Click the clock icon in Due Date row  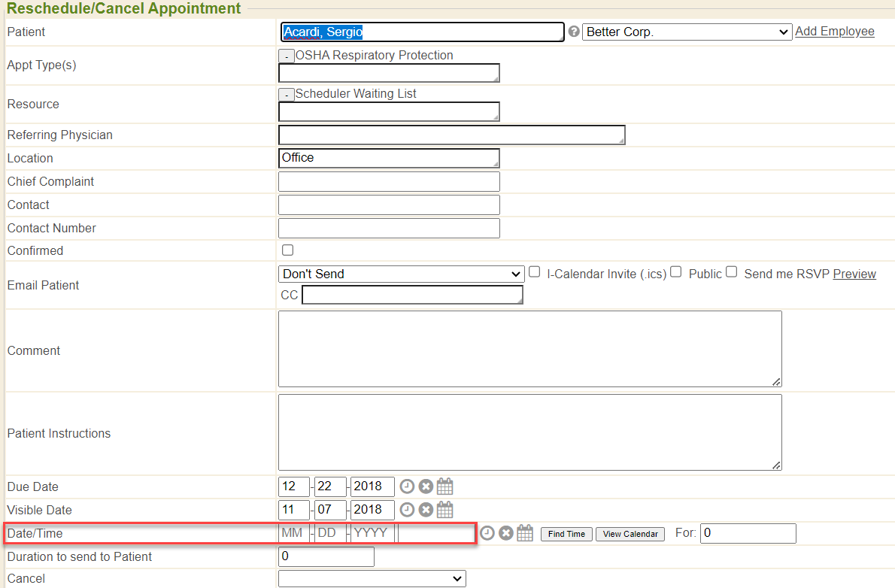(407, 486)
